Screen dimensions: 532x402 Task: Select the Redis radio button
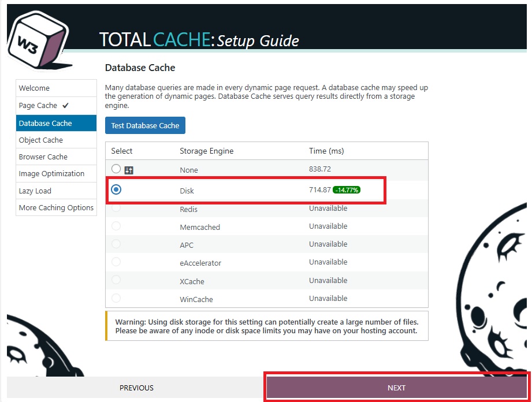(x=116, y=207)
